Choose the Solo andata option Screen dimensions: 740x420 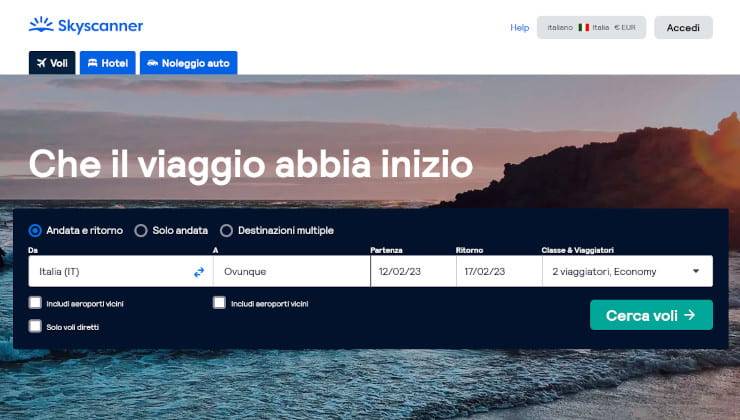(x=141, y=230)
